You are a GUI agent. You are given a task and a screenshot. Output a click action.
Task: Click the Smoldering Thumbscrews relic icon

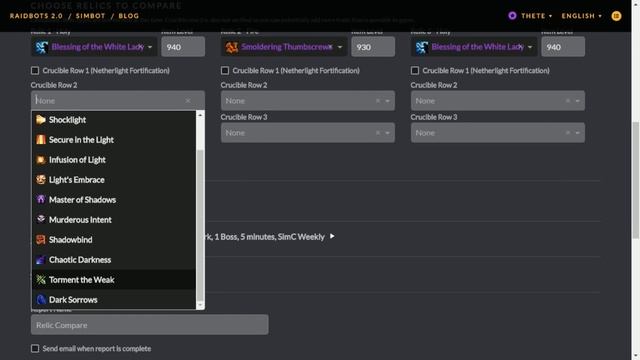[x=231, y=47]
